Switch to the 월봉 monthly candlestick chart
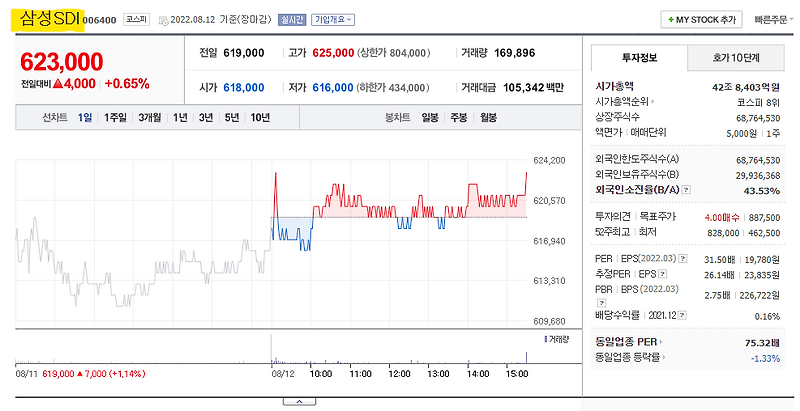This screenshot has width=800, height=411. [x=488, y=118]
